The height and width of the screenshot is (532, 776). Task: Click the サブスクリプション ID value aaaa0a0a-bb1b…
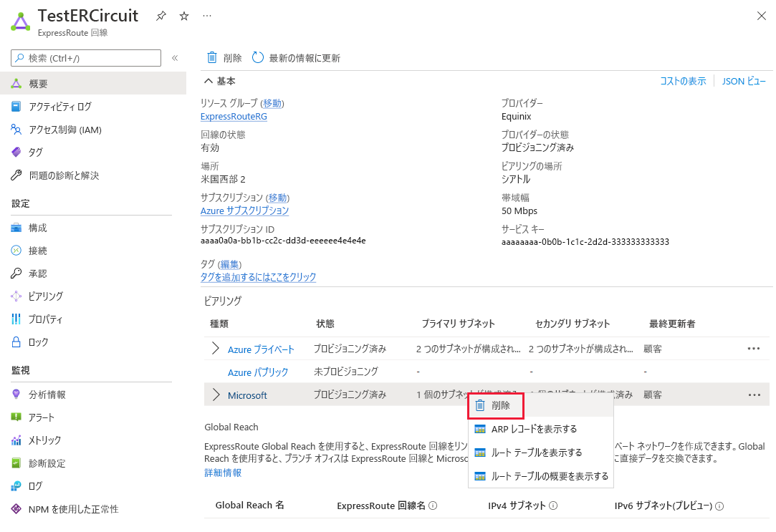pos(283,241)
